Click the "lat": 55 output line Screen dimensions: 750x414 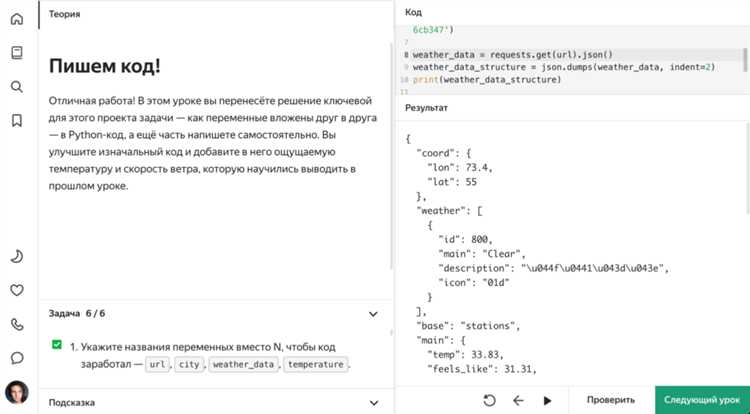[452, 182]
